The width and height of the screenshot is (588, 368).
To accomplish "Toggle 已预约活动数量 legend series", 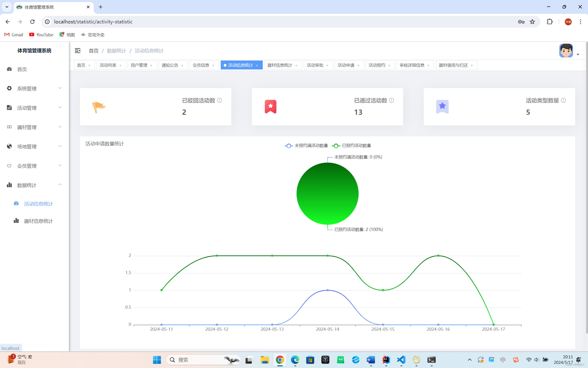I will click(x=351, y=146).
